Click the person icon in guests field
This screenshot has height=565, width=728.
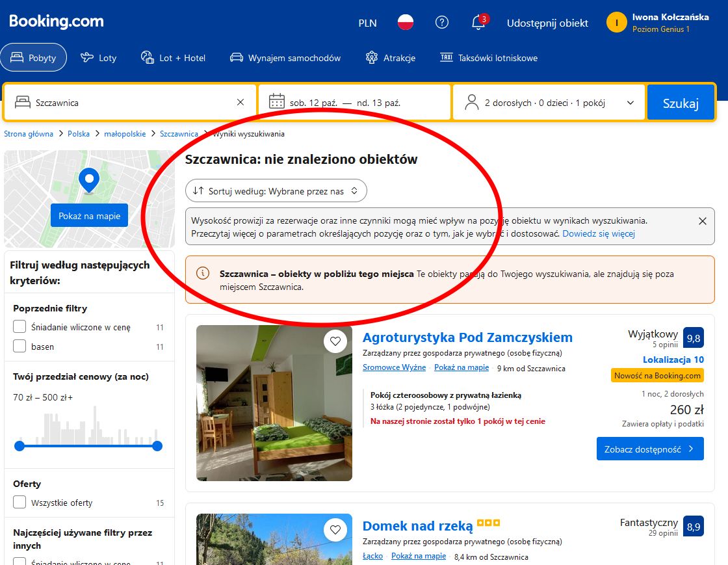pos(472,102)
